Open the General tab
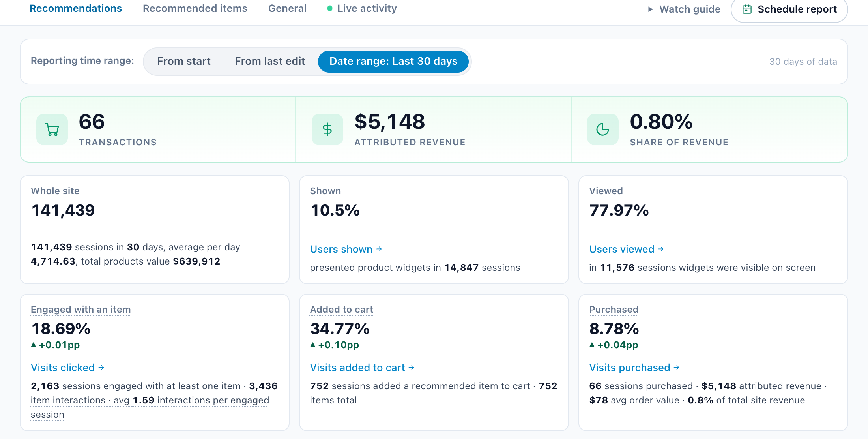The height and width of the screenshot is (439, 868). (x=287, y=9)
